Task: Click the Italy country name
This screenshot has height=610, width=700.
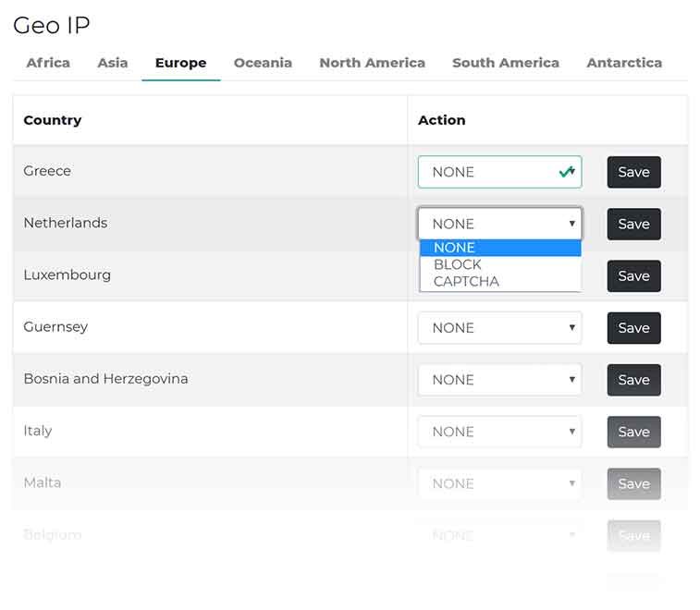Action: 38,431
